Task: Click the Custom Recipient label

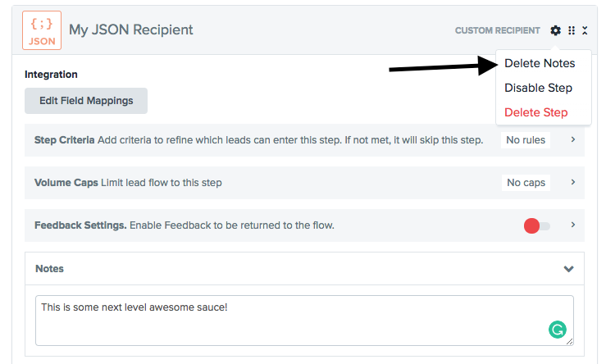Action: (x=498, y=31)
